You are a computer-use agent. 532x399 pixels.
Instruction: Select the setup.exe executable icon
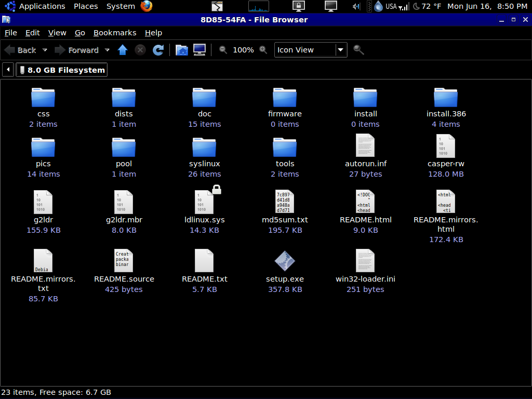pyautogui.click(x=285, y=261)
